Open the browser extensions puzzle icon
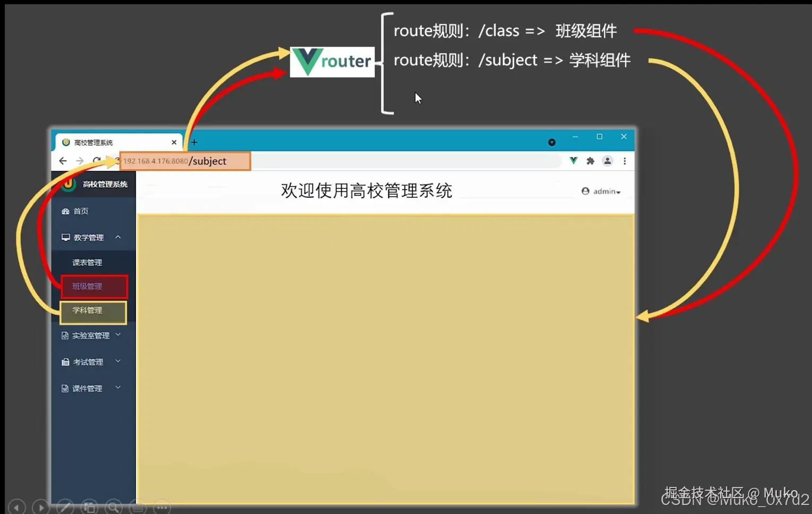 tap(590, 160)
